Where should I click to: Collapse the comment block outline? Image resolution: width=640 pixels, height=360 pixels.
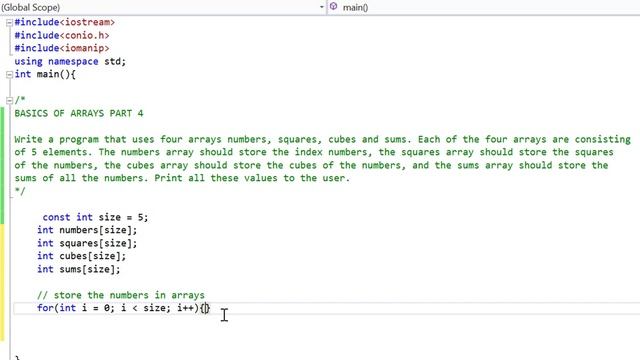[x=9, y=100]
